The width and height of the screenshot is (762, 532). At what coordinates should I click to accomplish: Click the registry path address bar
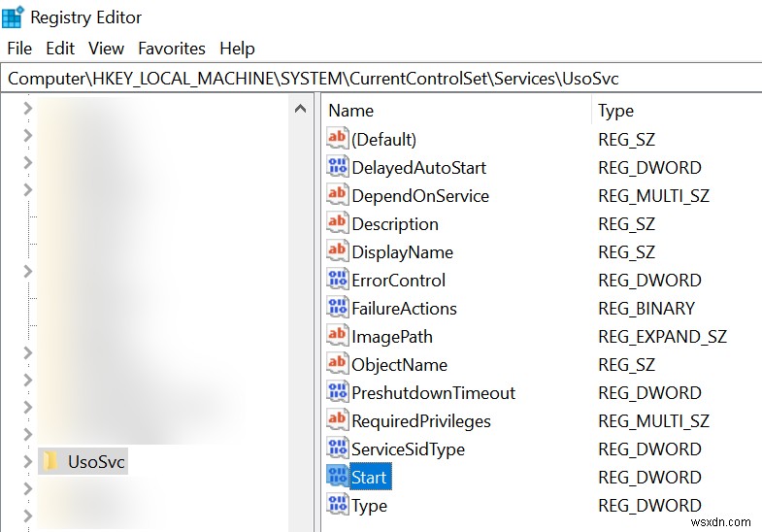381,79
